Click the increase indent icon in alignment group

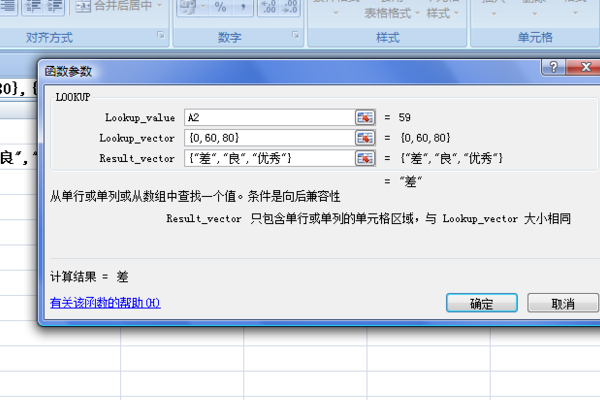coord(54,6)
